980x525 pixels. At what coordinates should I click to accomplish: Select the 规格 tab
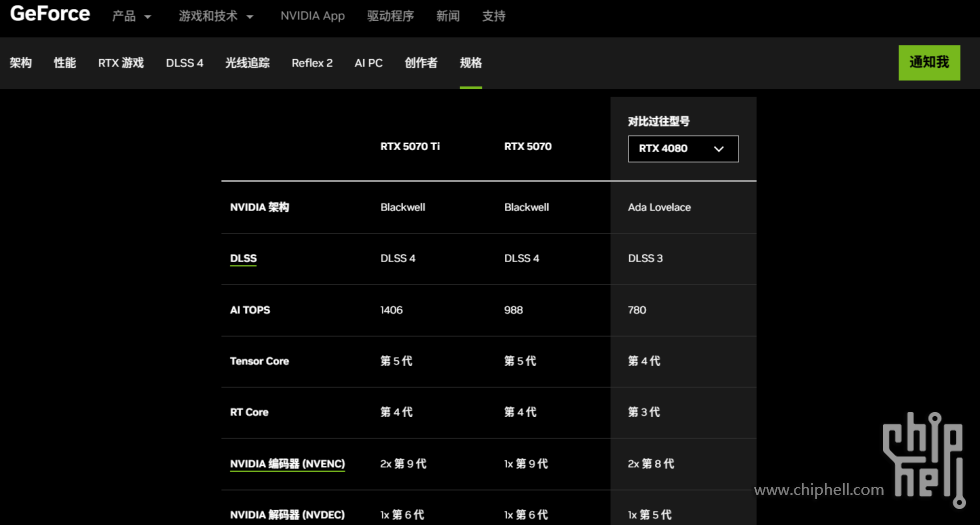[x=471, y=62]
